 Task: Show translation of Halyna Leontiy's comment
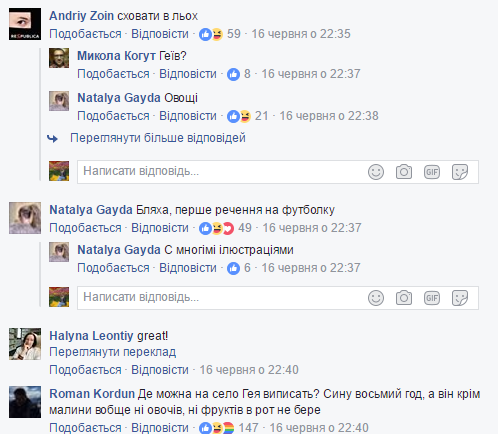(113, 352)
